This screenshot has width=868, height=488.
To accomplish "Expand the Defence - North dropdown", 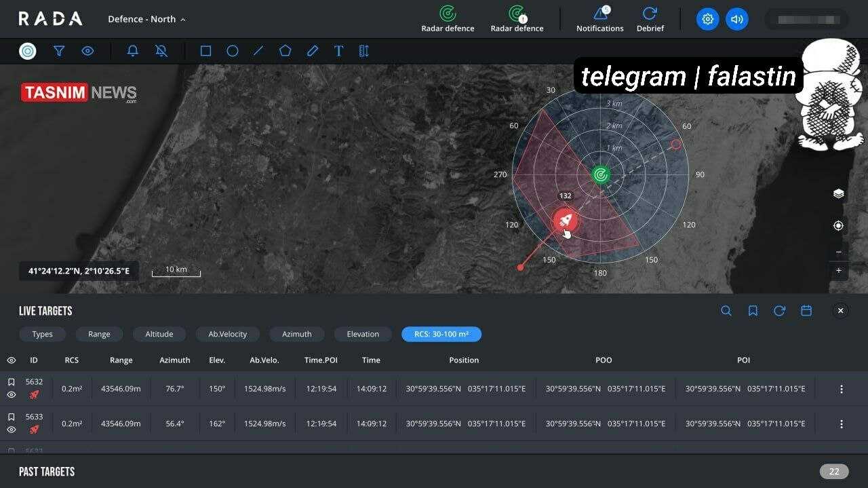I will click(146, 19).
